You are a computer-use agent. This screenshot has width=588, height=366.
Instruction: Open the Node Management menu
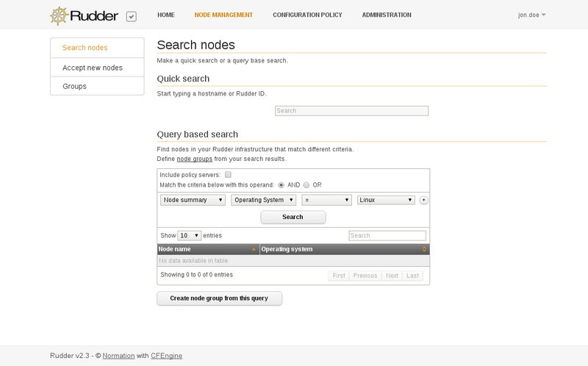click(x=223, y=15)
